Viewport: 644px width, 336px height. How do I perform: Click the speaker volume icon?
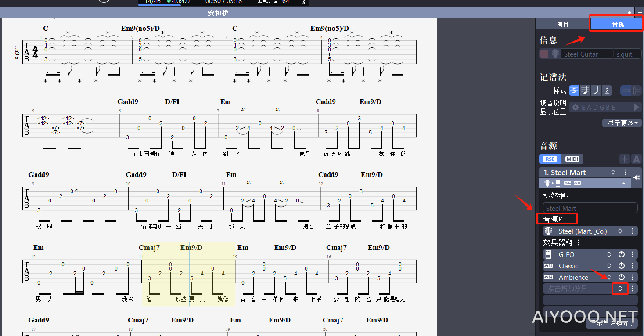pyautogui.click(x=637, y=177)
